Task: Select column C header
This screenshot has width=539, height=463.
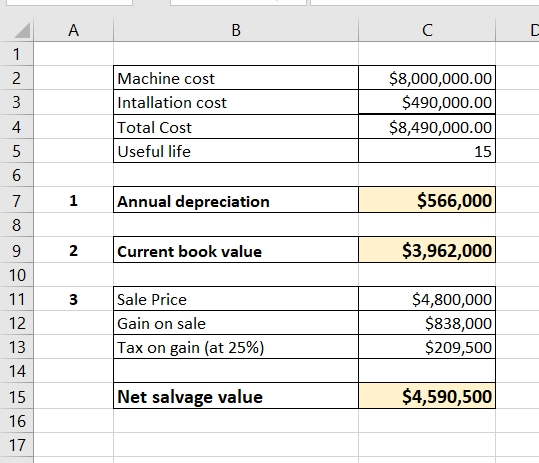Action: 427,30
